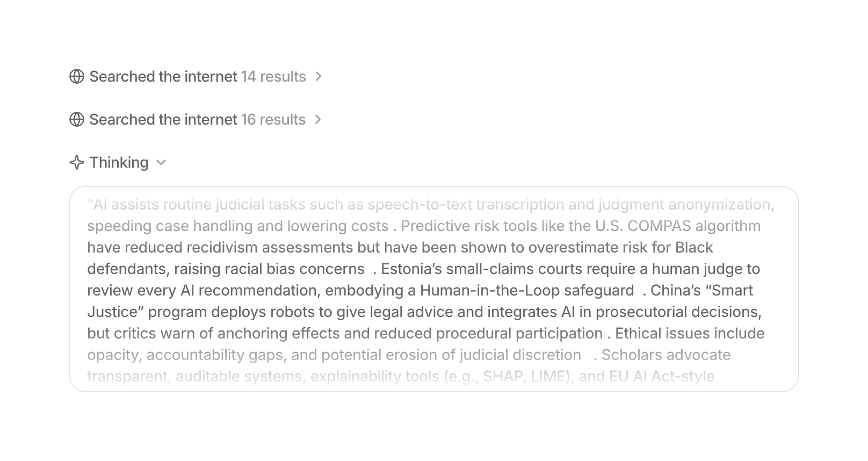Image resolution: width=868 pixels, height=461 pixels.
Task: Click the globe icon beside the 16 results search
Action: click(x=77, y=120)
